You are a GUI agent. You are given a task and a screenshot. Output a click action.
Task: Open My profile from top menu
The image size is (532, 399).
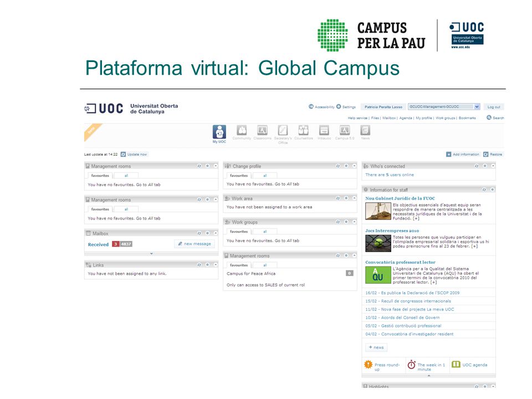(x=424, y=118)
